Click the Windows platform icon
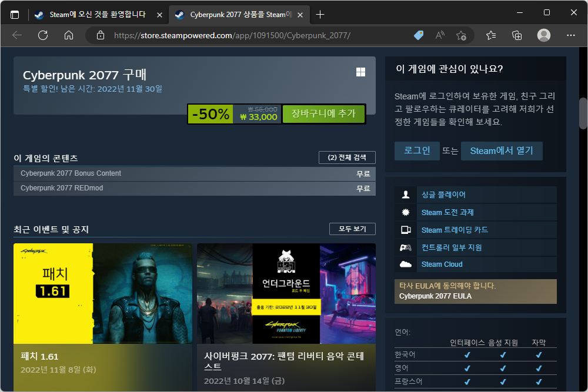 [361, 72]
